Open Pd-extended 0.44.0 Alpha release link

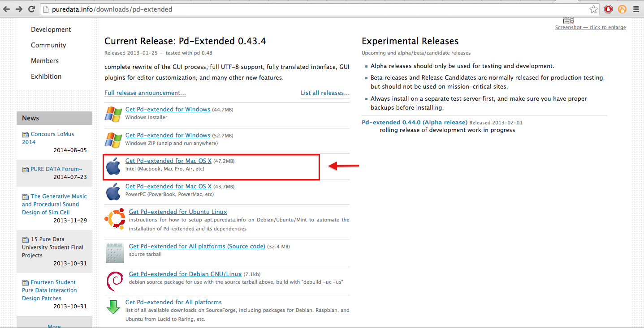click(x=415, y=123)
